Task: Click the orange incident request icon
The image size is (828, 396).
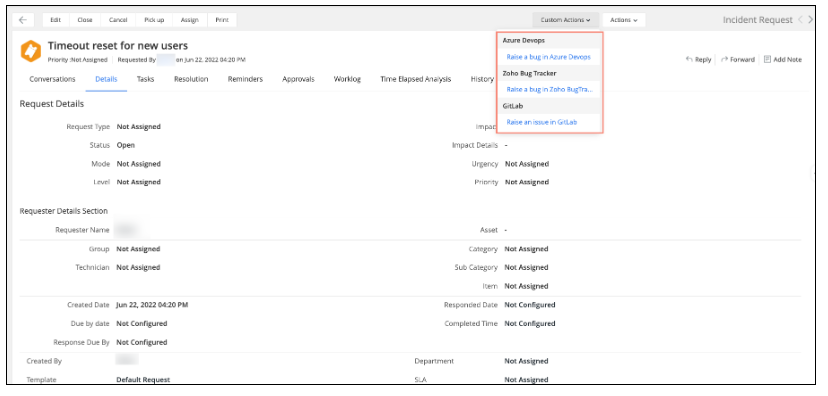Action: tap(31, 51)
